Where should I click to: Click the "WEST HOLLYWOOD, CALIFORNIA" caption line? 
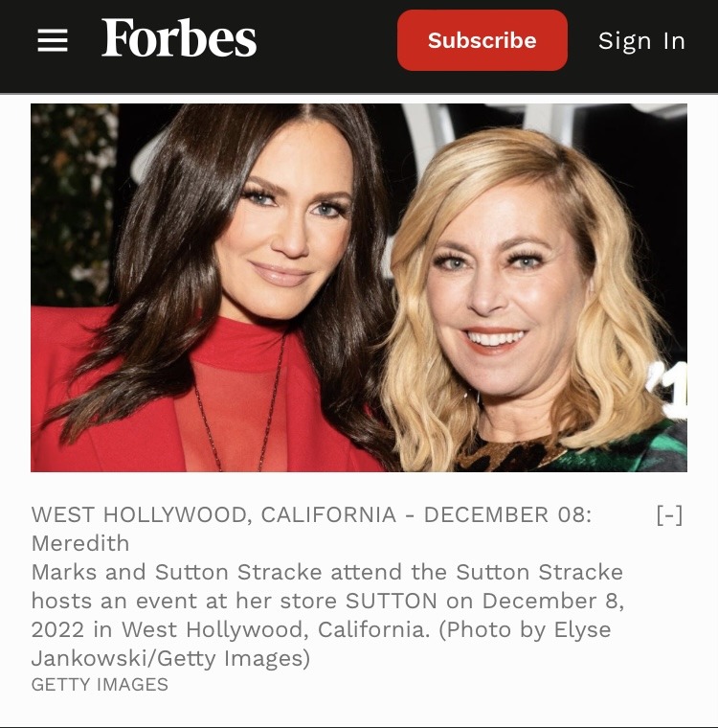pyautogui.click(x=213, y=515)
